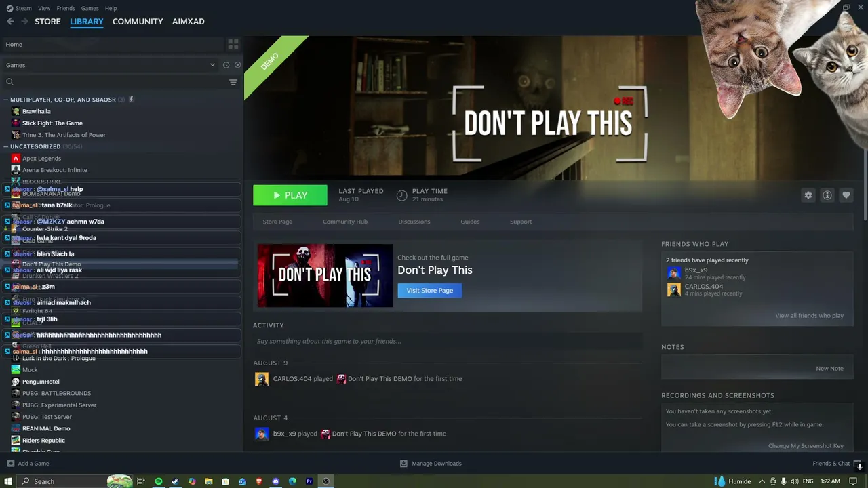Click the Apex Legends game icon

(16, 158)
